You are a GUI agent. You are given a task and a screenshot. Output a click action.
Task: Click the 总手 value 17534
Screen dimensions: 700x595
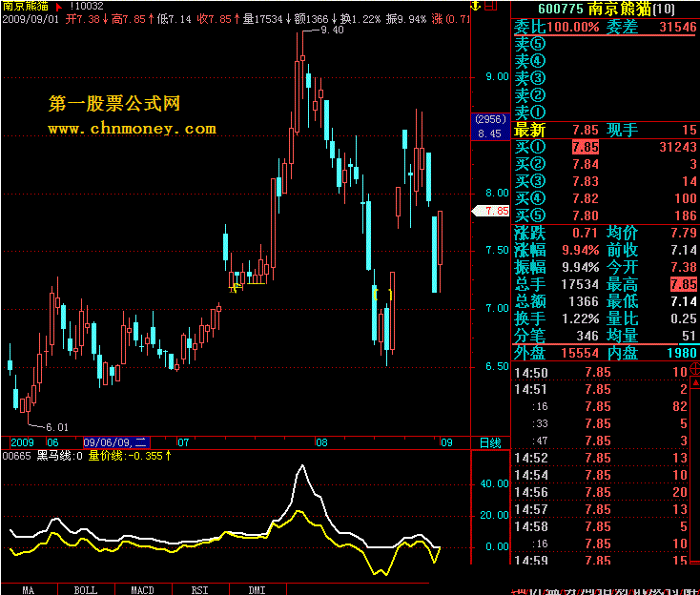[x=580, y=284]
